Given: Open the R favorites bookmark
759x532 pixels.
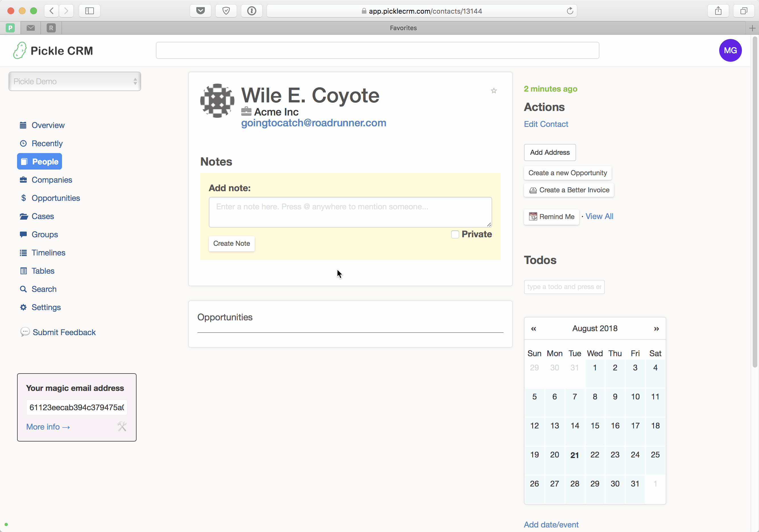Looking at the screenshot, I should [x=51, y=28].
